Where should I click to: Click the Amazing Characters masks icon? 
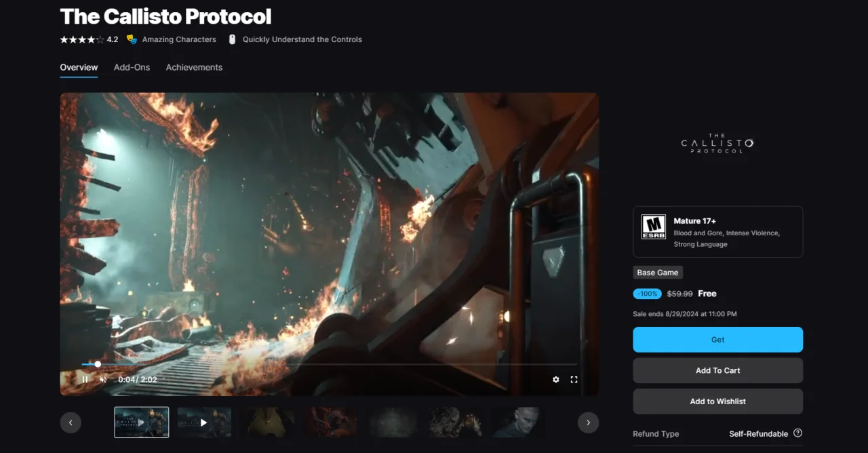point(132,39)
